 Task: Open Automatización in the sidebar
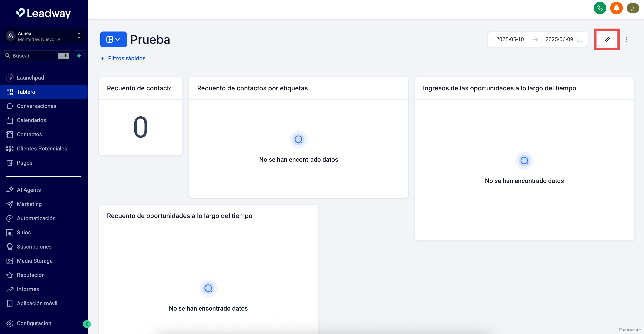coord(36,218)
